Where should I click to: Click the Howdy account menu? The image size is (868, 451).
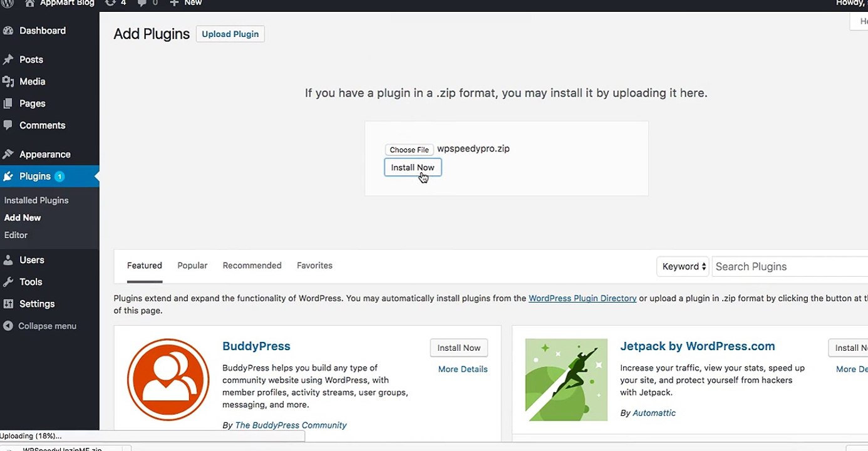coord(852,3)
